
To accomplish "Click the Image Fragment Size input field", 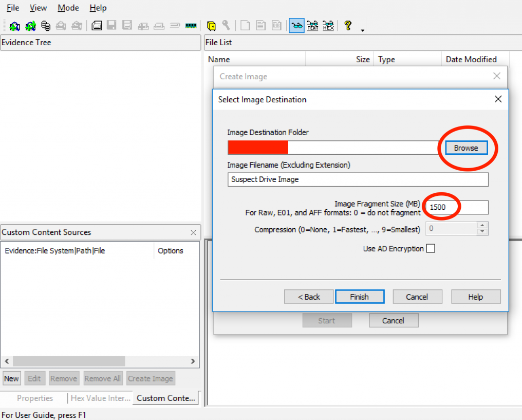I will [x=457, y=207].
